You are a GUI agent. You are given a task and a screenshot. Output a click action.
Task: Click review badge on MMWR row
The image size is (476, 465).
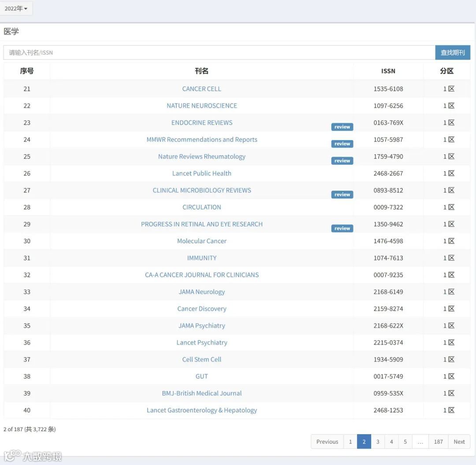tap(342, 144)
